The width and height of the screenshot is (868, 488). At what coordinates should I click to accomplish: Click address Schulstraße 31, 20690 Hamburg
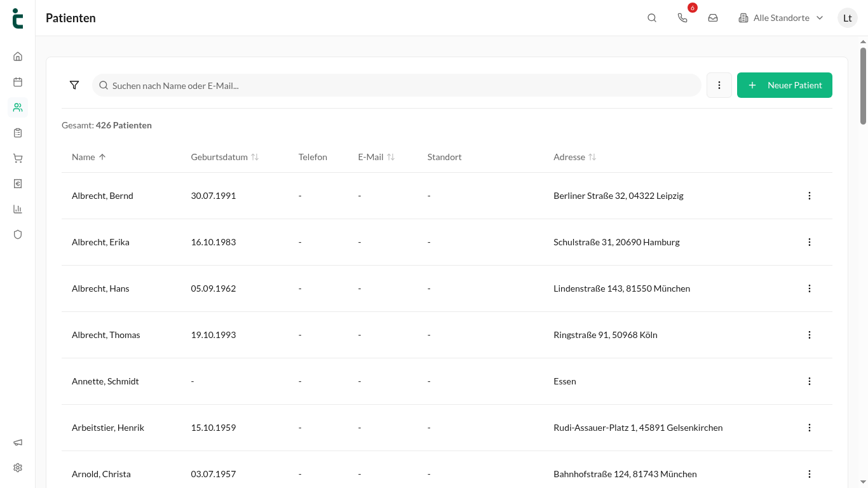[616, 242]
